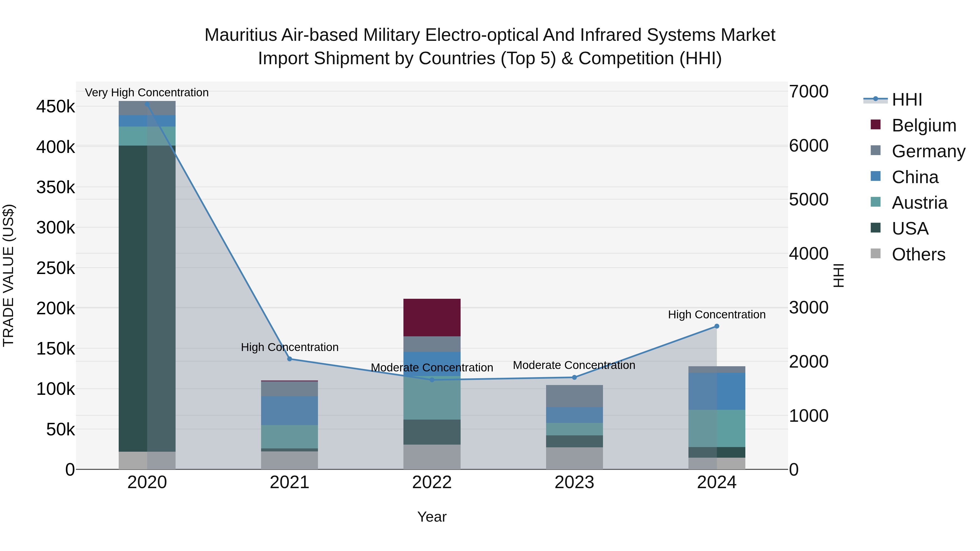The height and width of the screenshot is (551, 980).
Task: Click the 'Year' x-axis title
Action: coord(432,517)
